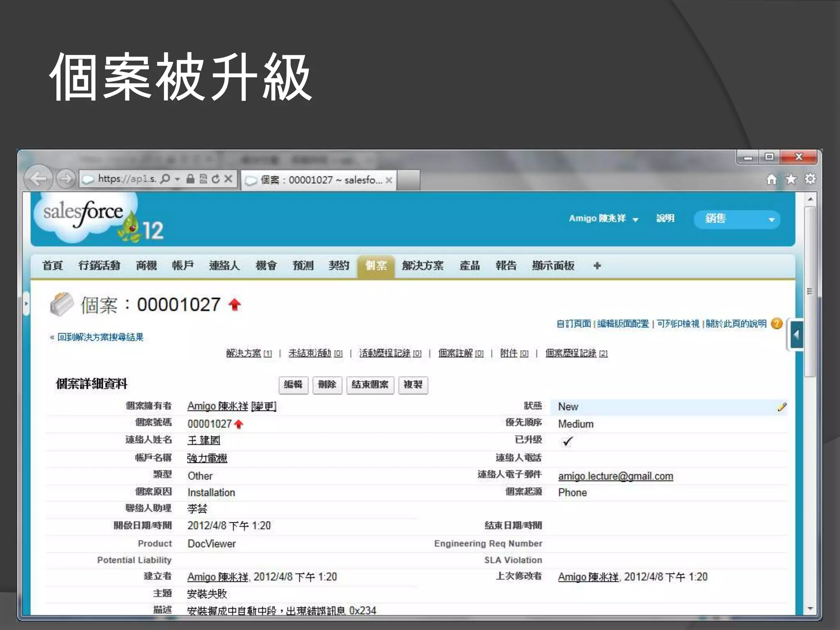The width and height of the screenshot is (840, 630).
Task: Expand the right side panel arrow
Action: (796, 335)
